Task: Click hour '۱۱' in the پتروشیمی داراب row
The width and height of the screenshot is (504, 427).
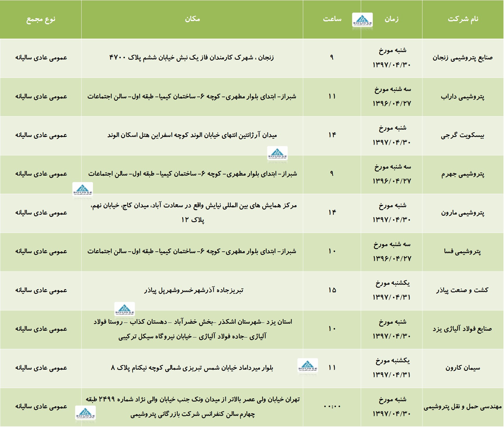Action: tap(332, 96)
